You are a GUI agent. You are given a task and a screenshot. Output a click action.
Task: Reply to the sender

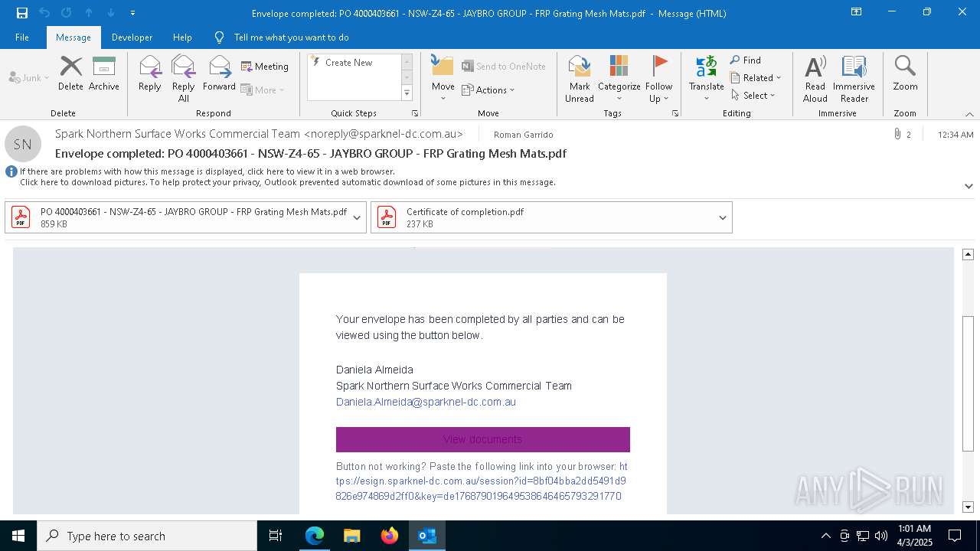point(150,73)
